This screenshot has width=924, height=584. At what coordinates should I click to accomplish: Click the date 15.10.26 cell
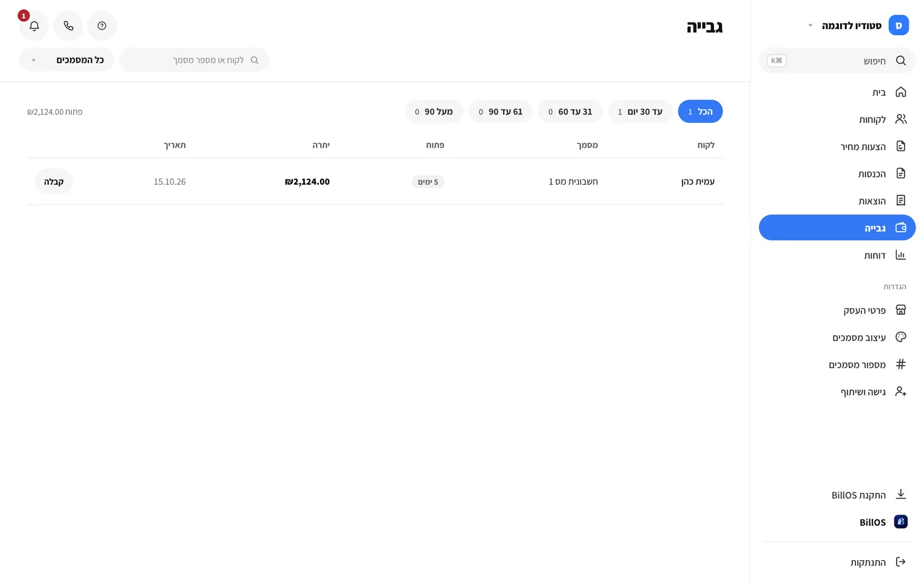pos(170,181)
